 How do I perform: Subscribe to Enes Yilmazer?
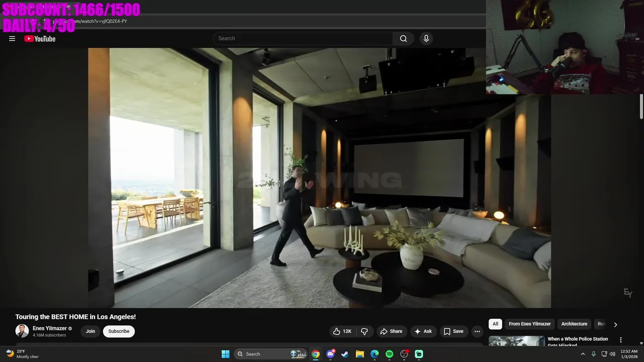pos(119,331)
